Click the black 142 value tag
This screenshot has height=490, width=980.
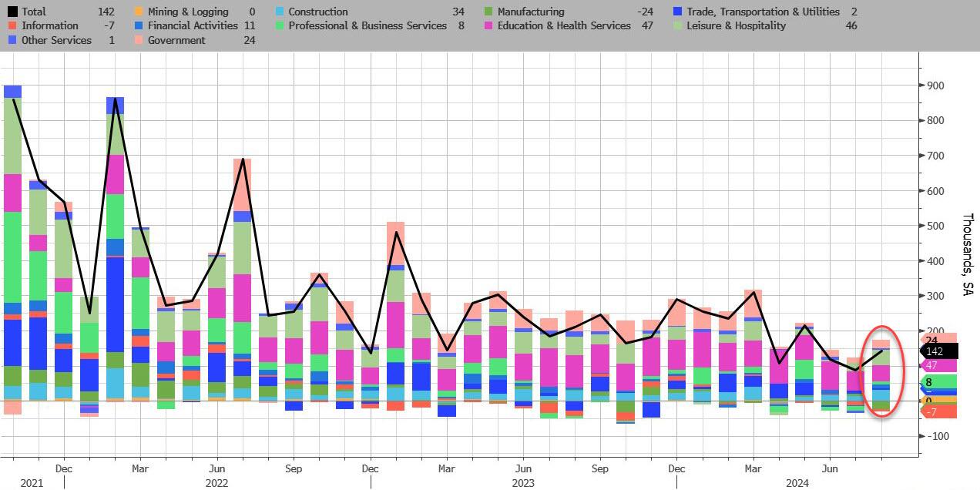click(939, 351)
